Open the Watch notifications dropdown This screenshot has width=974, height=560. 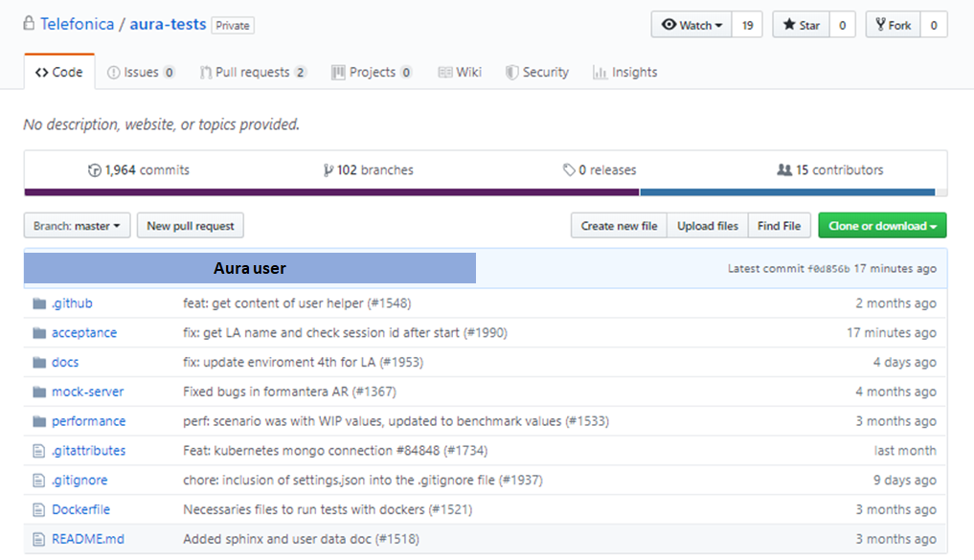[x=691, y=25]
